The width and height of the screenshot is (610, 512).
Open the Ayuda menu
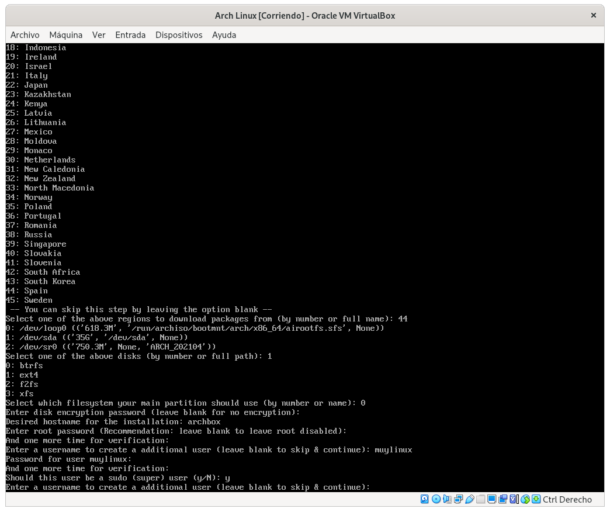(224, 35)
